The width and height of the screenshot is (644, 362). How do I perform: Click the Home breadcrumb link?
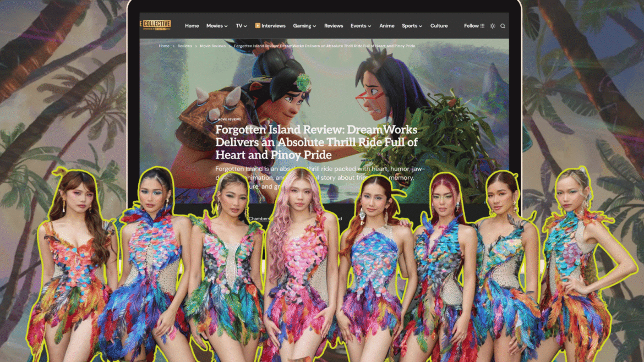(164, 46)
